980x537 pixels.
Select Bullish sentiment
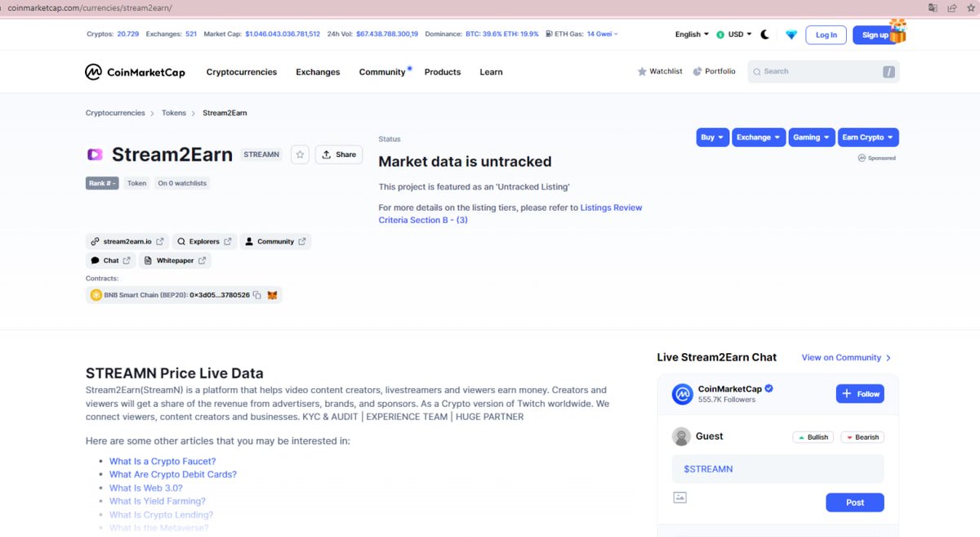[813, 437]
